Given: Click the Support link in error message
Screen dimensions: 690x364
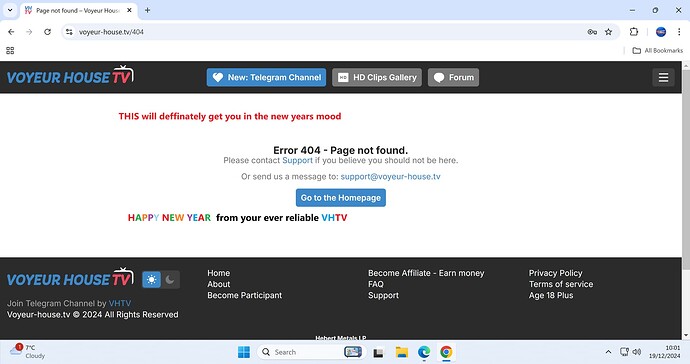Looking at the screenshot, I should (297, 160).
